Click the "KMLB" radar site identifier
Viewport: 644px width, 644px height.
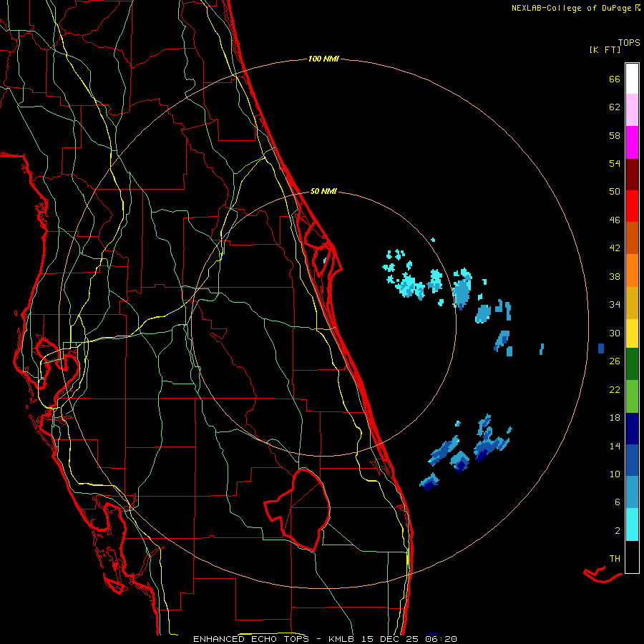coord(343,639)
